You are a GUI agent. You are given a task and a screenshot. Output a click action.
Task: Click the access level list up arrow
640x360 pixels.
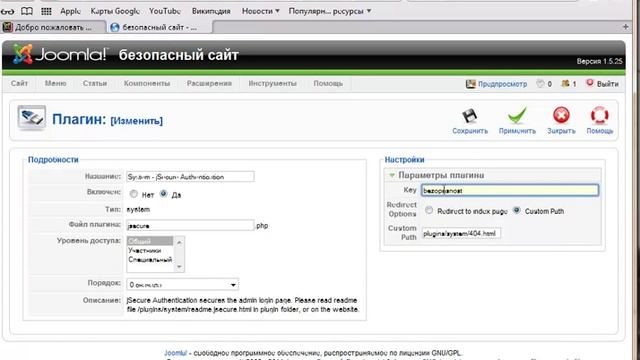[179, 242]
